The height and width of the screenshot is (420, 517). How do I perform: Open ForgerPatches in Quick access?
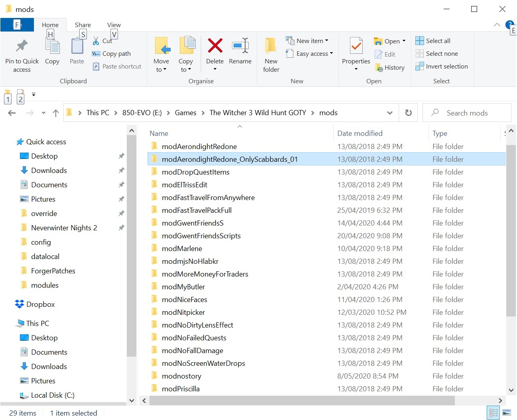coord(53,271)
